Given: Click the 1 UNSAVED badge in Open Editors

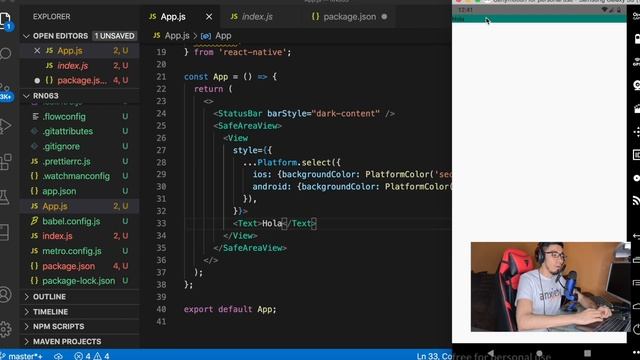Looking at the screenshot, I should pyautogui.click(x=114, y=36).
